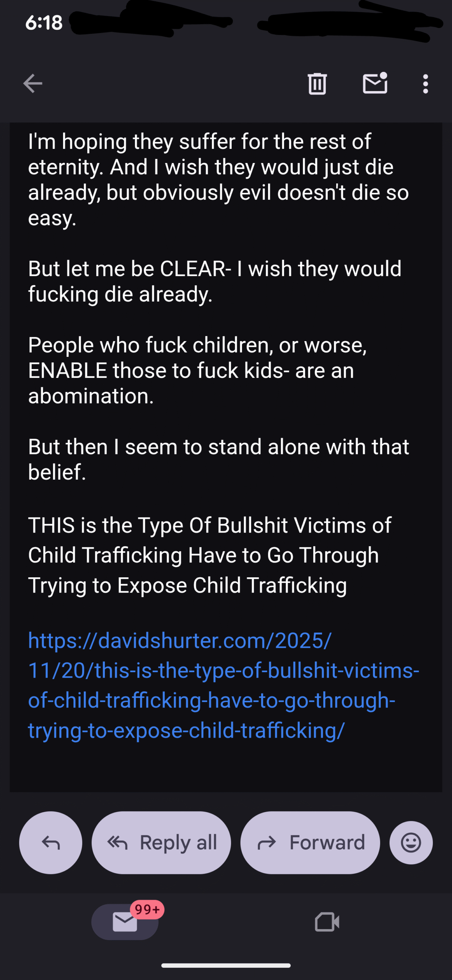Mark the email as unread
This screenshot has width=452, height=980.
tap(375, 83)
